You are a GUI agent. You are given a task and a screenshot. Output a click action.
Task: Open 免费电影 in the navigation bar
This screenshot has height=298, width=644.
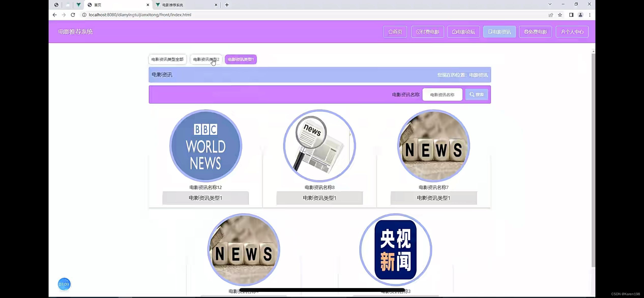pyautogui.click(x=535, y=32)
